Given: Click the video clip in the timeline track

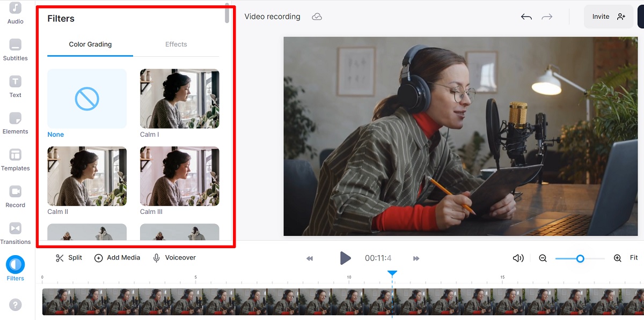Looking at the screenshot, I should [343, 302].
